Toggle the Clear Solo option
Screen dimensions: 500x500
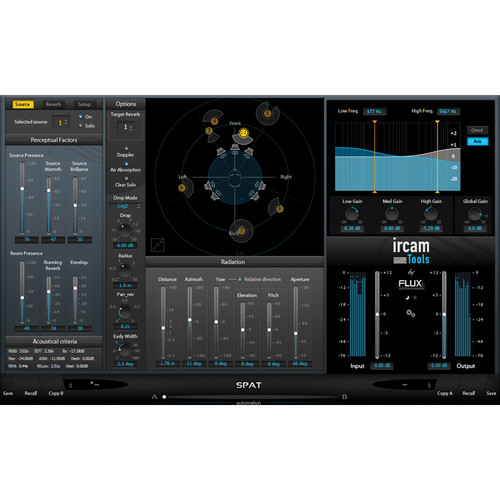(126, 178)
